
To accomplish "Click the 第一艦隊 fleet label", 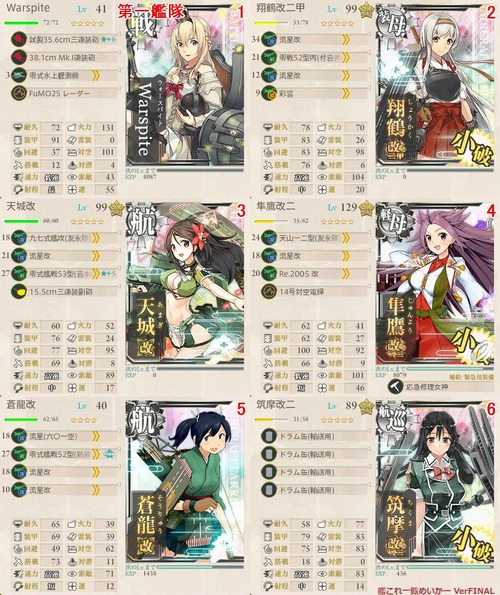I will tap(151, 12).
